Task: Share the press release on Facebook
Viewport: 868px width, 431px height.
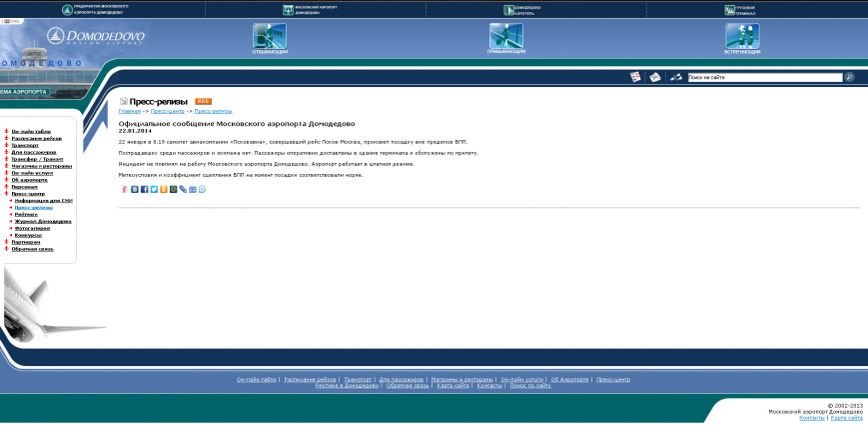Action: pos(145,189)
